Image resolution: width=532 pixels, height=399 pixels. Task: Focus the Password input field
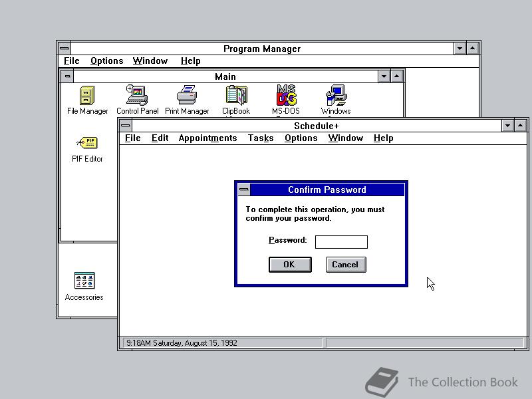[341, 242]
